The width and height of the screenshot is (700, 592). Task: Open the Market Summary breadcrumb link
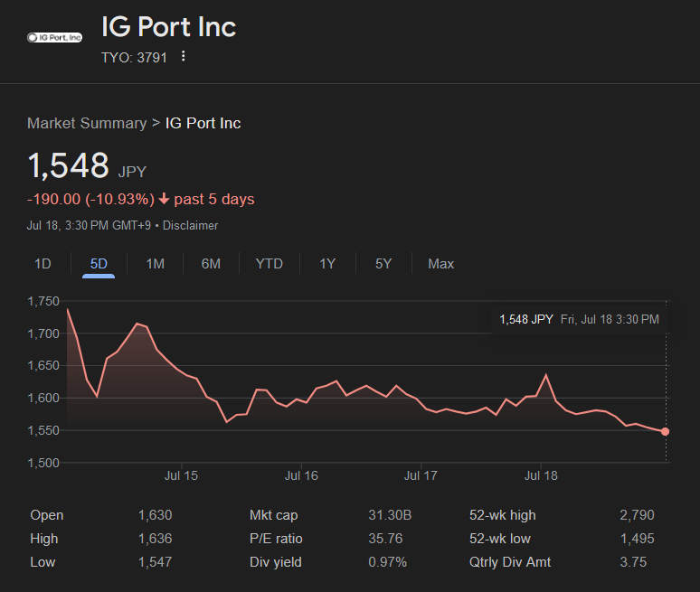point(87,123)
